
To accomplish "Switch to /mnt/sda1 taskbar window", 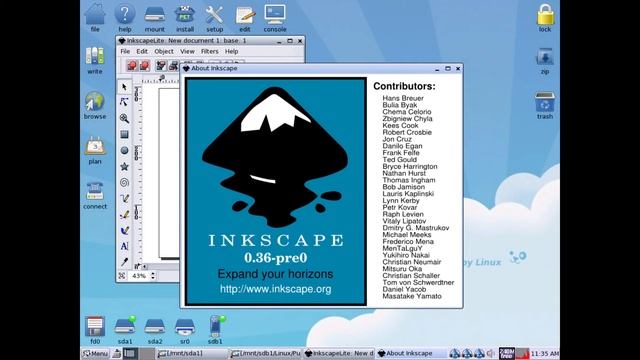I will pyautogui.click(x=192, y=353).
